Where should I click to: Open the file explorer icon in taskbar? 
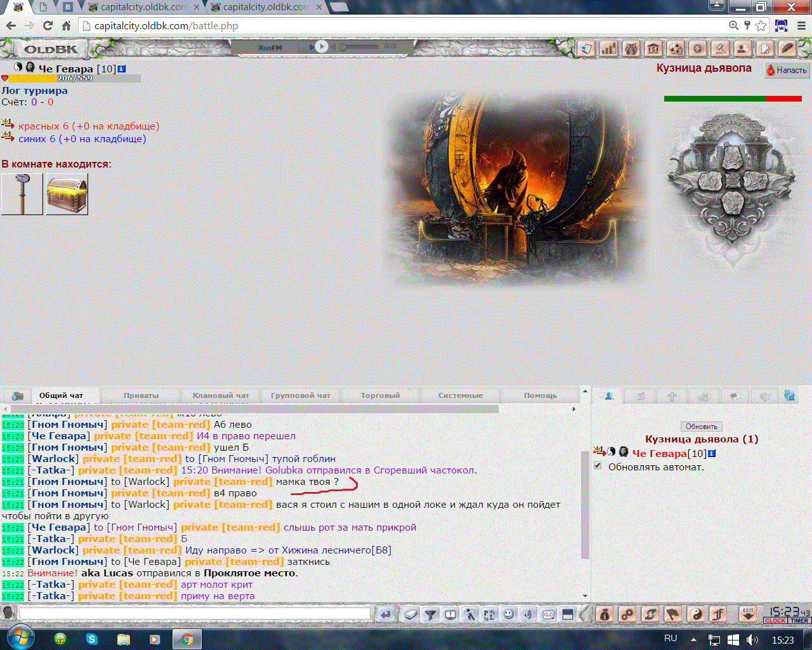point(123,639)
